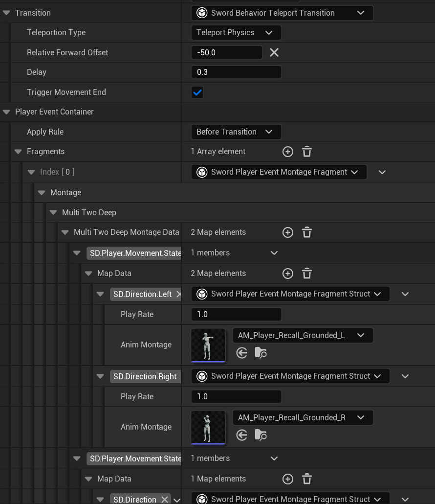Browse to AM_Player_Recall_Grounded_R in Content Browser
The height and width of the screenshot is (504, 435).
[x=261, y=435]
